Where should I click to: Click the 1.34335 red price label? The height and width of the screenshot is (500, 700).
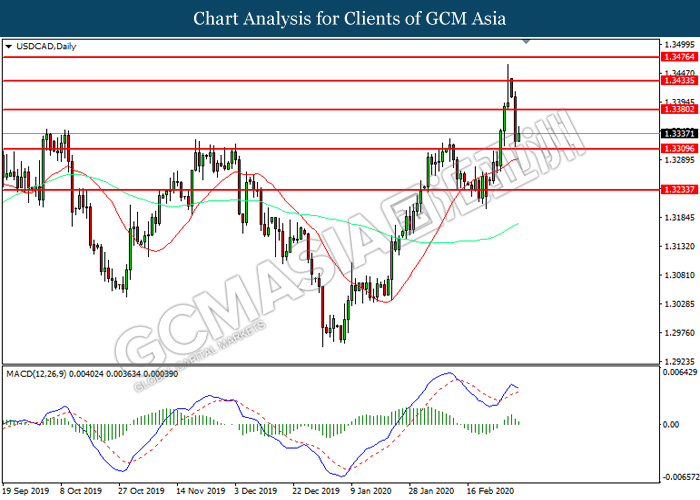coord(679,80)
